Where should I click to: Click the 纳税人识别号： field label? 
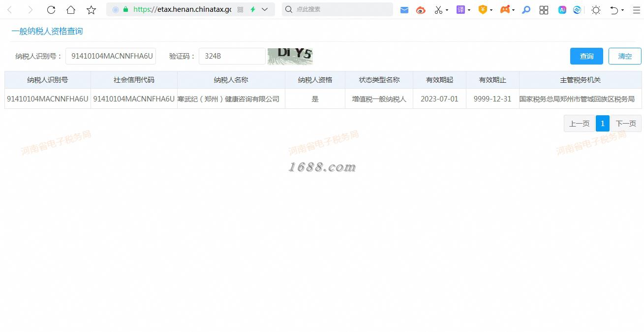[x=39, y=56]
